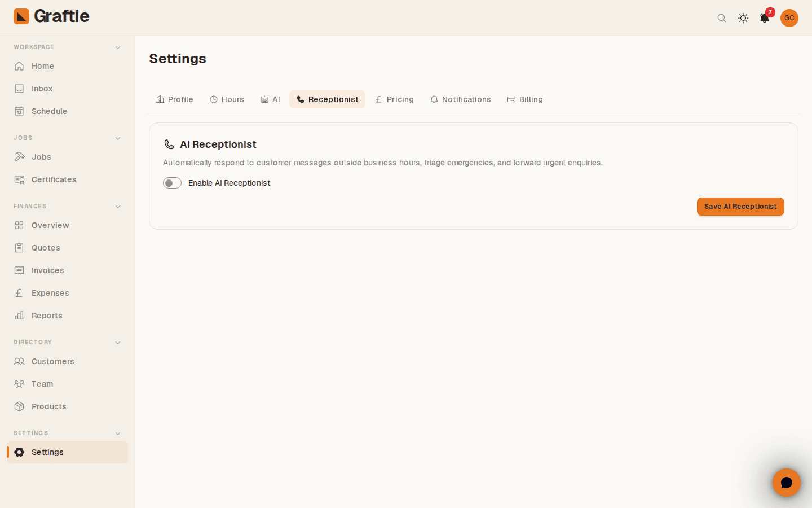Click the Settings page heading

tap(178, 59)
